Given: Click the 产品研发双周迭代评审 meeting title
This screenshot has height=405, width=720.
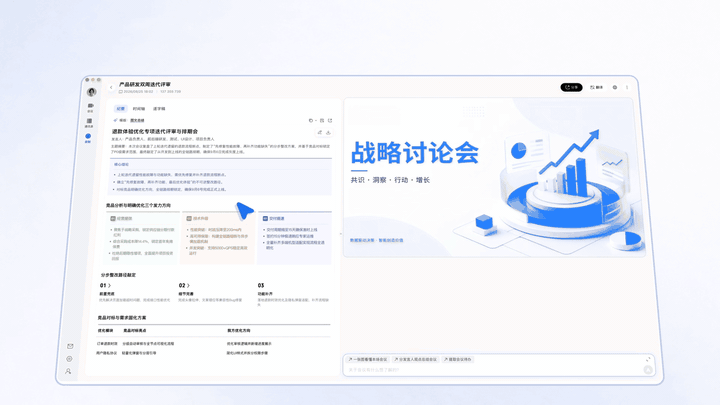Looking at the screenshot, I should pos(145,84).
